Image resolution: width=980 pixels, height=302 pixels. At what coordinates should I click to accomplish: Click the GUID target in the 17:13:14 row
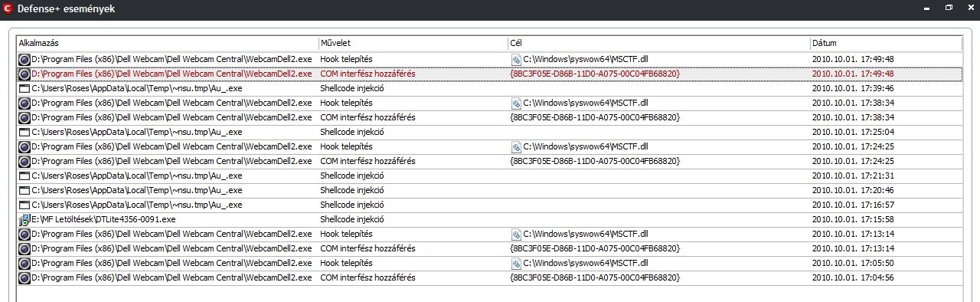click(595, 248)
